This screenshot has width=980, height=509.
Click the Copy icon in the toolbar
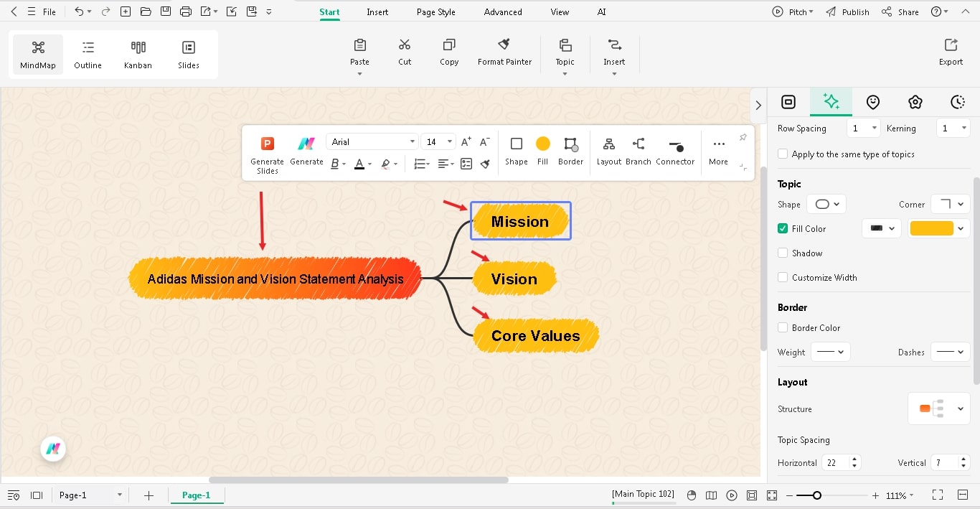tap(449, 45)
